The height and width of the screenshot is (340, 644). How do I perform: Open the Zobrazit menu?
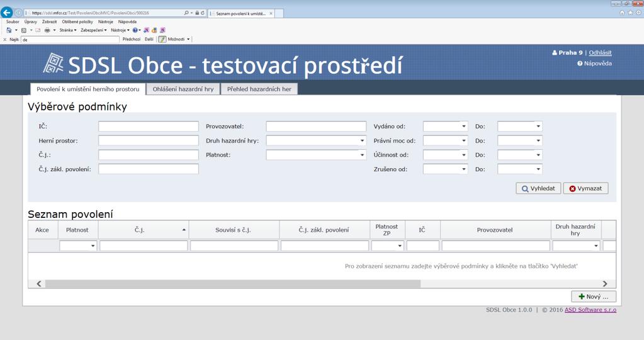pyautogui.click(x=49, y=22)
